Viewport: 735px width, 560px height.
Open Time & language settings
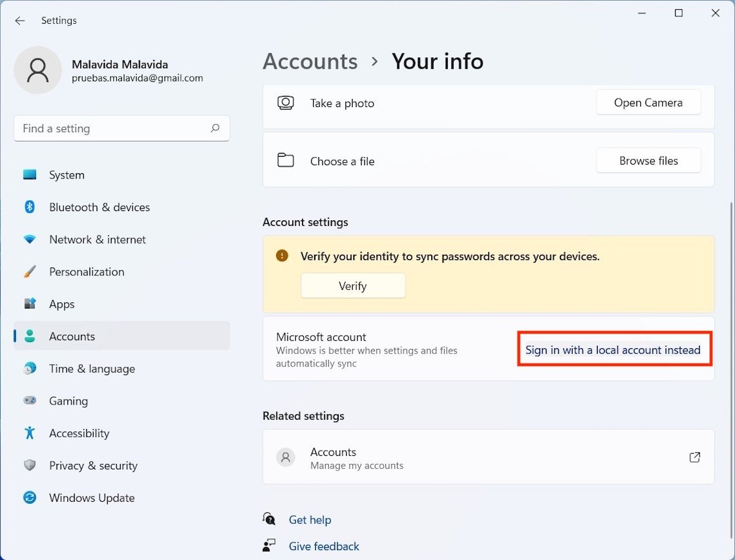[92, 368]
